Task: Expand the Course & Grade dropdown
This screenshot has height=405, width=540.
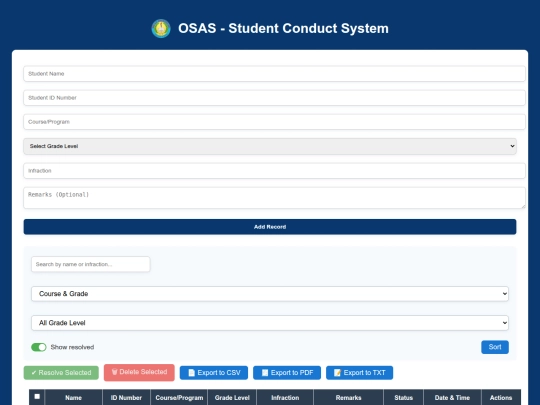Action: tap(270, 294)
